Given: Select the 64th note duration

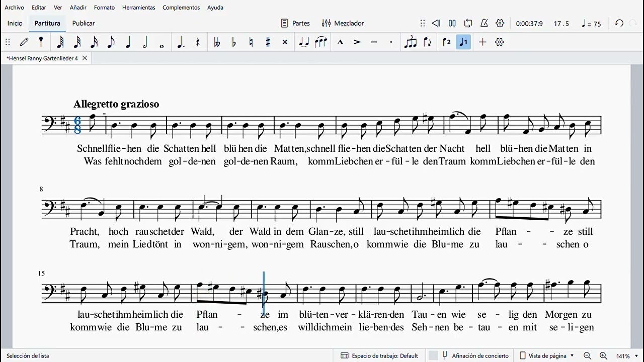Looking at the screenshot, I should tap(60, 42).
